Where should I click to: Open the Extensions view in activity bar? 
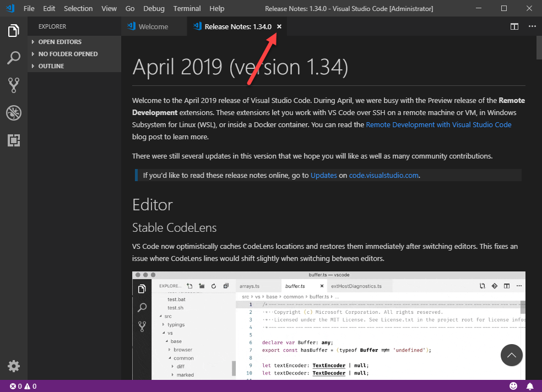pyautogui.click(x=13, y=140)
